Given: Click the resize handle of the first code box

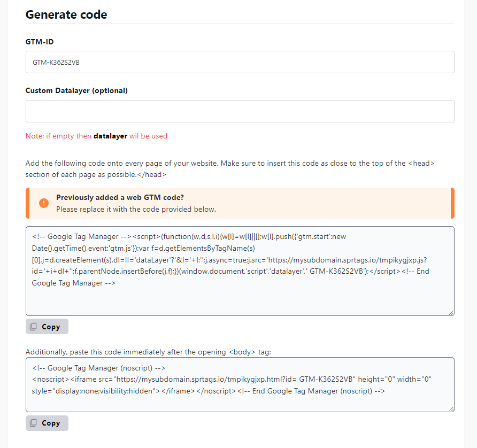Looking at the screenshot, I should 451,313.
